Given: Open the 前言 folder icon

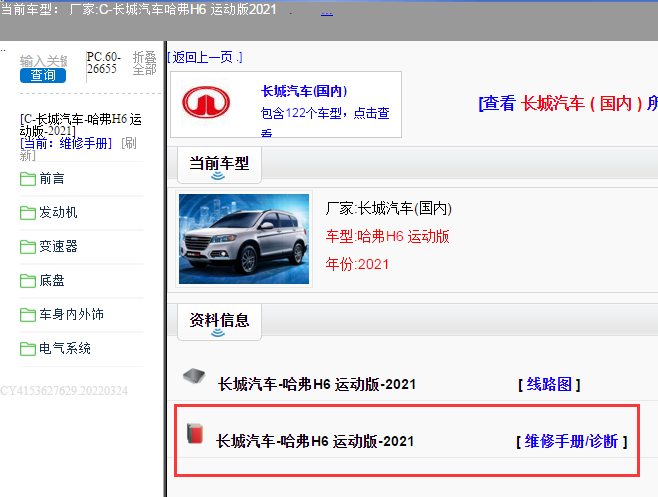Looking at the screenshot, I should click(x=28, y=179).
